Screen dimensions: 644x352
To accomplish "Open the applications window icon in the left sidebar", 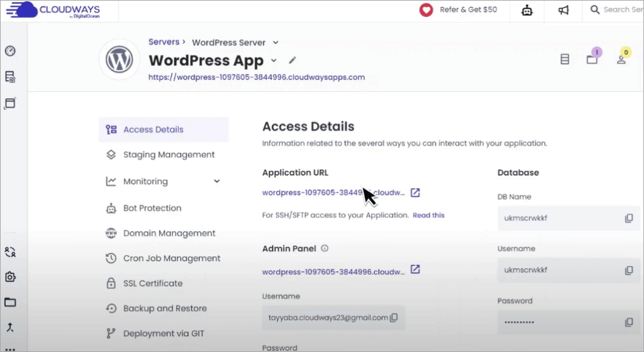I will click(x=10, y=103).
